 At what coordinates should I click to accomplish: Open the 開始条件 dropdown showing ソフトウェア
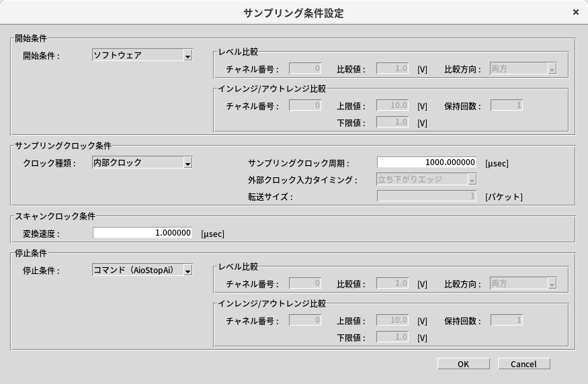point(142,56)
